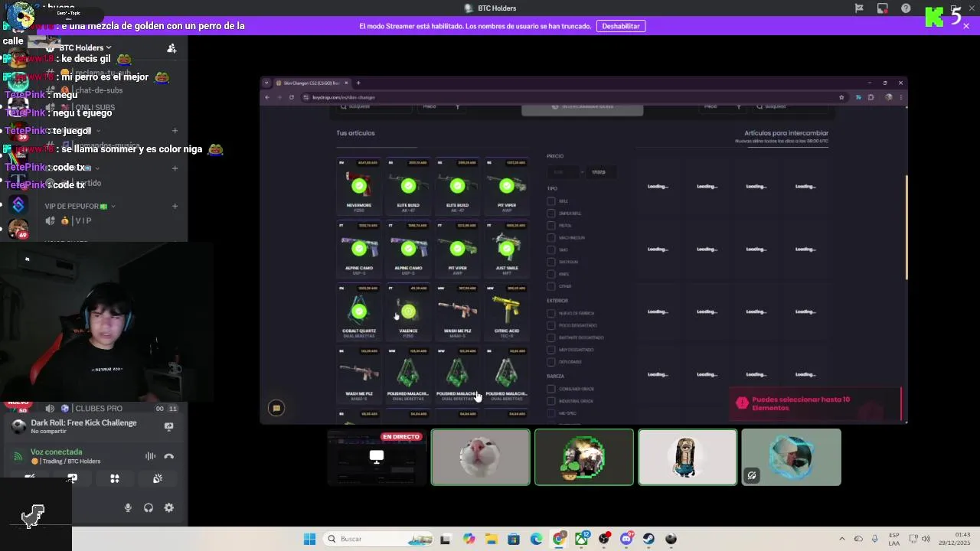
Task: Open the EN DIRECTO stream tile
Action: pyautogui.click(x=377, y=457)
